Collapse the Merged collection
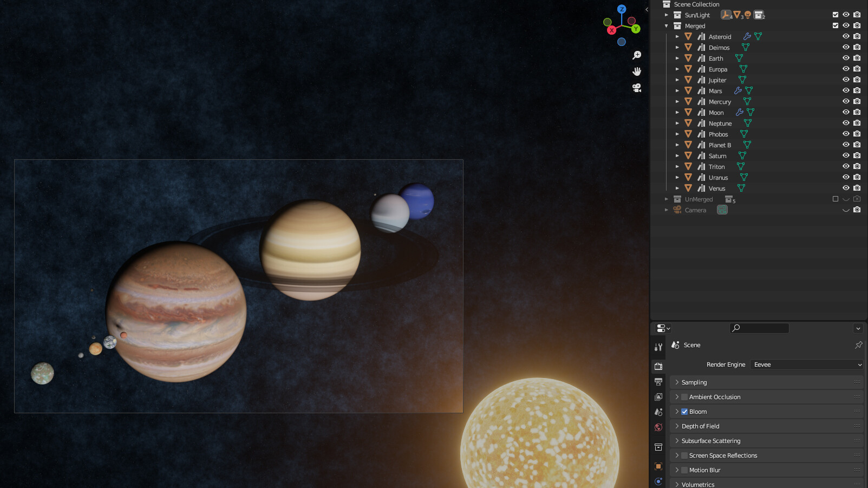 click(667, 26)
